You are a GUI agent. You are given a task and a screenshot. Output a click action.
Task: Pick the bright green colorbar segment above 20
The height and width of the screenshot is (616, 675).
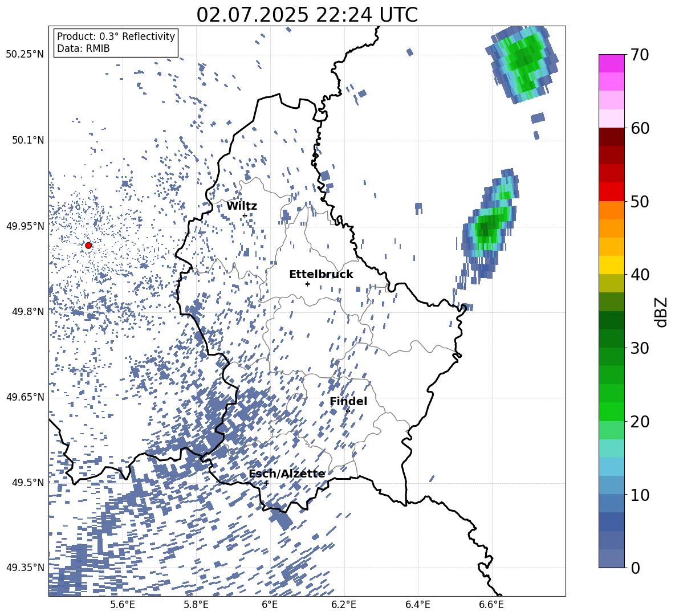611,411
